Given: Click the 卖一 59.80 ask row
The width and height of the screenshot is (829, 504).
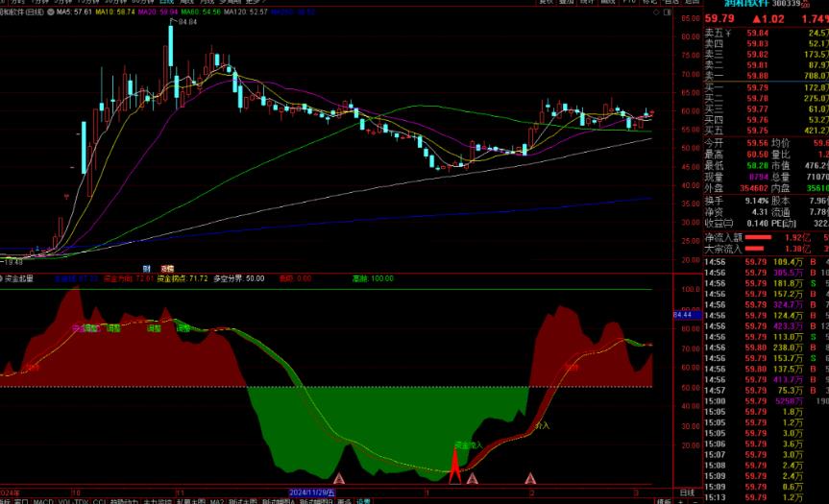Looking at the screenshot, I should click(767, 76).
